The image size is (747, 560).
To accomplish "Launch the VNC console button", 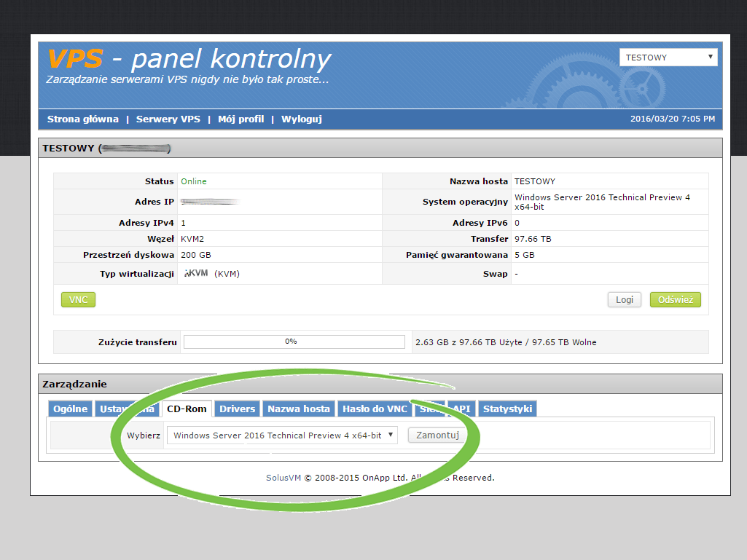I will point(78,299).
